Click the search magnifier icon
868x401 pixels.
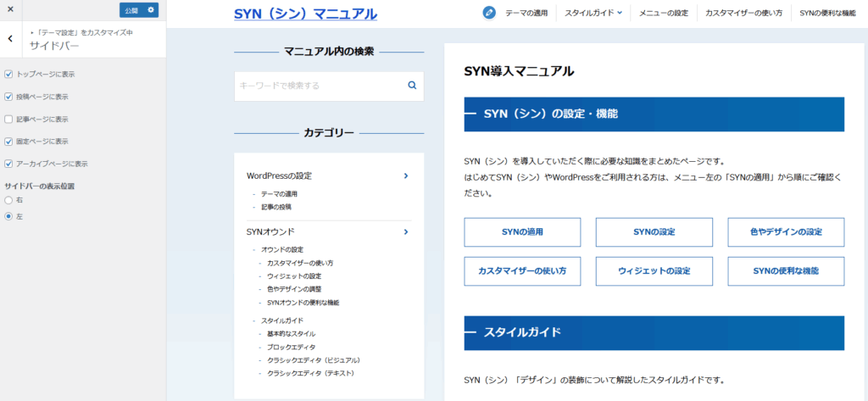[412, 86]
